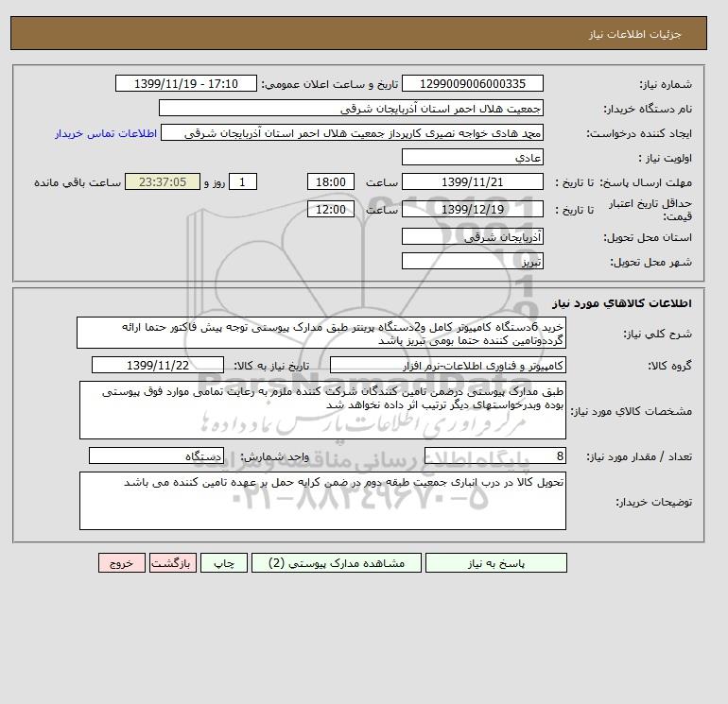Click the request creator name field
Image resolution: width=728 pixels, height=704 pixels.
[352, 133]
